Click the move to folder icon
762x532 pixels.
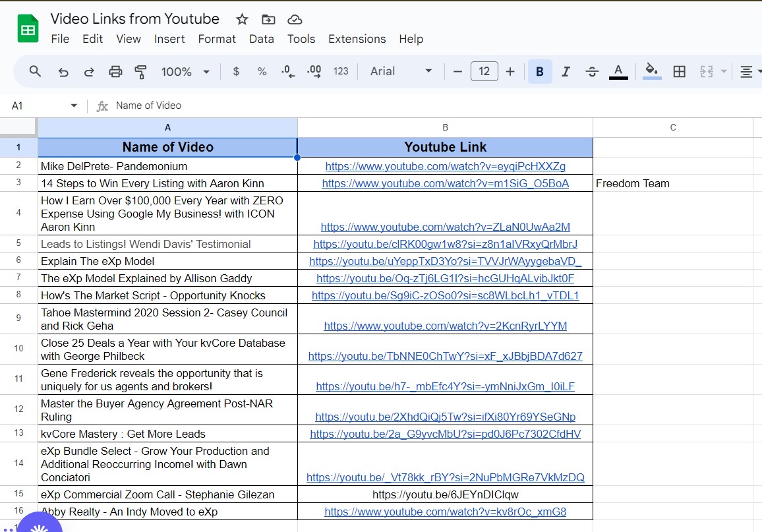click(x=268, y=19)
